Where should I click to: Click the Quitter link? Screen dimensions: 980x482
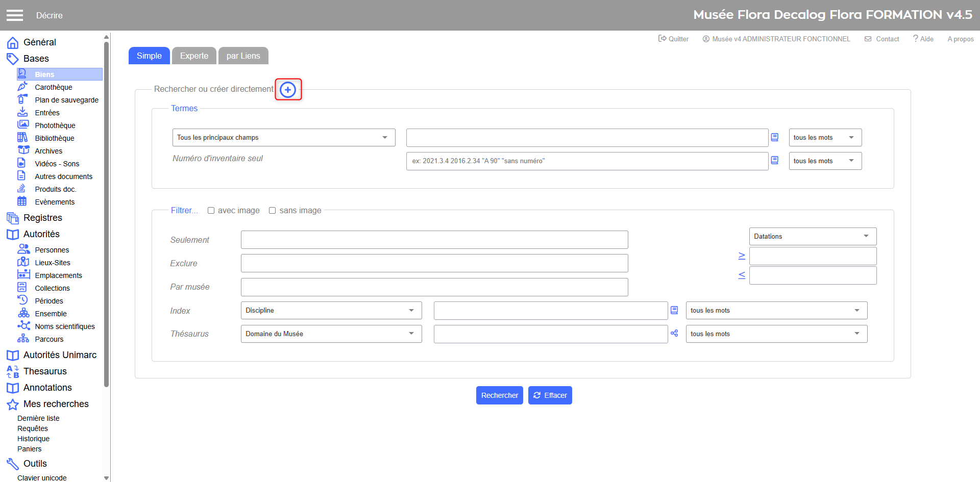(x=673, y=39)
